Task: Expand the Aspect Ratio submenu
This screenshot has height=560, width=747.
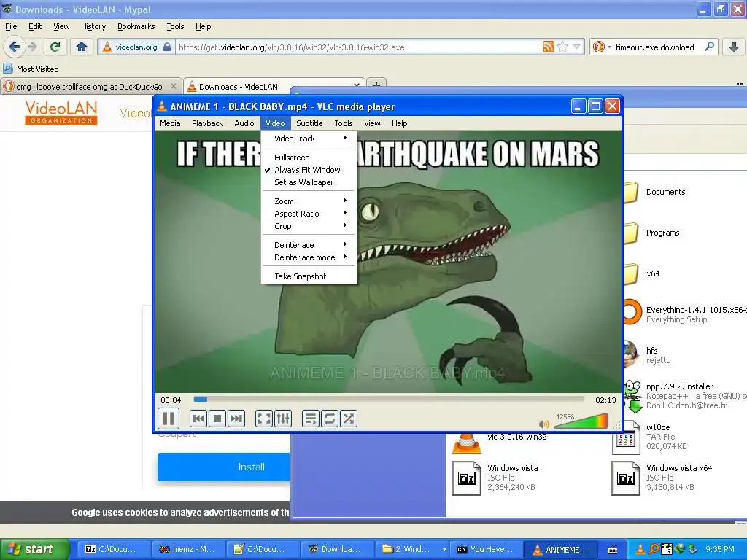Action: (x=309, y=214)
